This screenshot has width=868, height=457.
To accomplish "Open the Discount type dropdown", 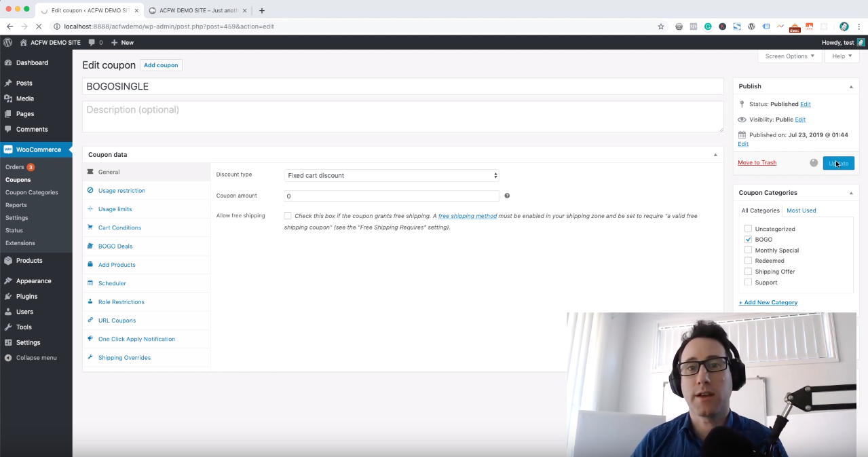I will click(x=392, y=175).
